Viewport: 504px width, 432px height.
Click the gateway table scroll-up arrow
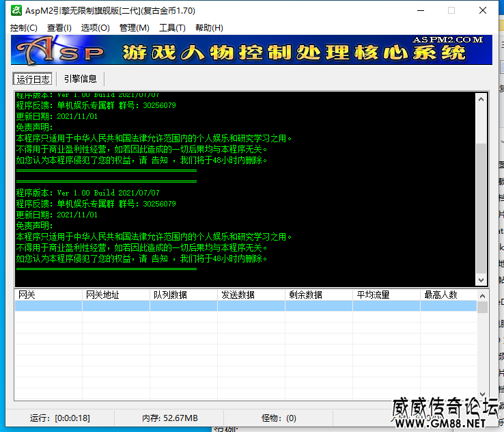(482, 296)
